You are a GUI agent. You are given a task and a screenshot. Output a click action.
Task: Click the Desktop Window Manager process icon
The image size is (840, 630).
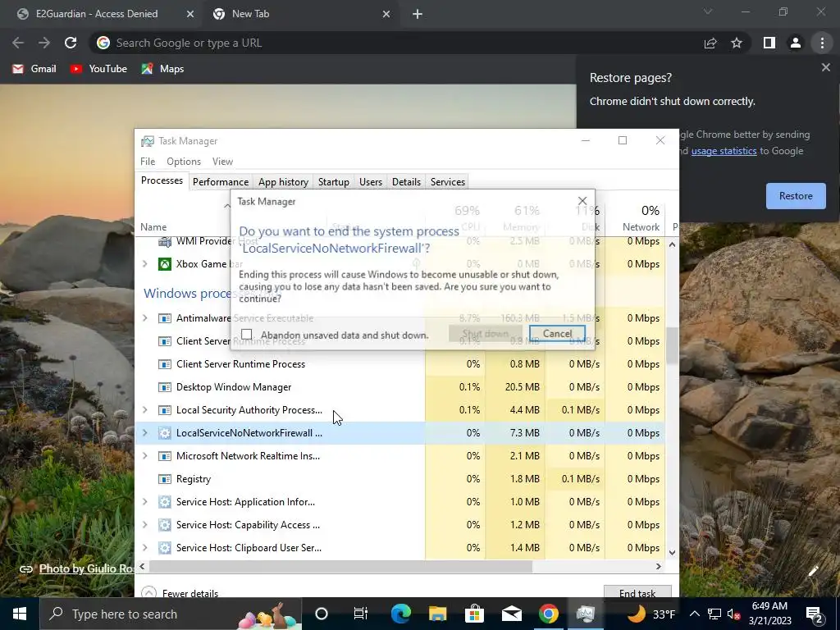(x=165, y=387)
